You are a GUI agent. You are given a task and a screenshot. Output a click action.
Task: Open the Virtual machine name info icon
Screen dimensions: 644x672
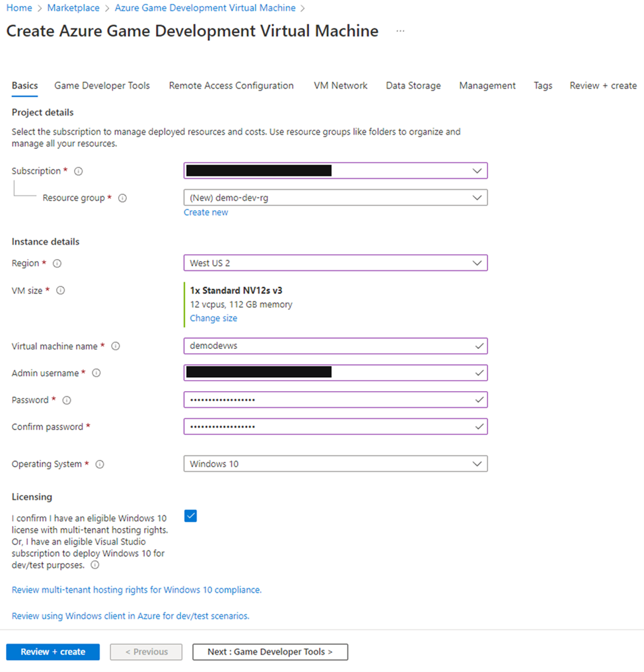coord(115,346)
